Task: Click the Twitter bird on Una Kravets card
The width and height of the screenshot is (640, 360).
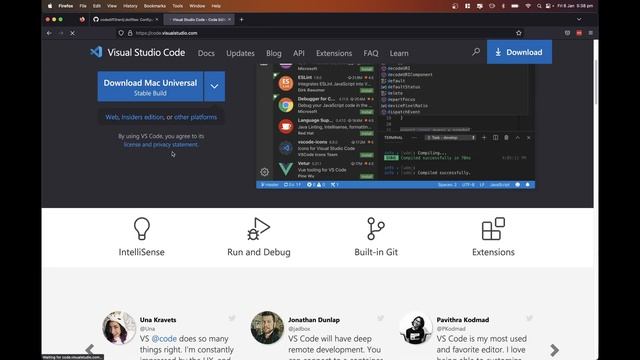Action: 232,318
